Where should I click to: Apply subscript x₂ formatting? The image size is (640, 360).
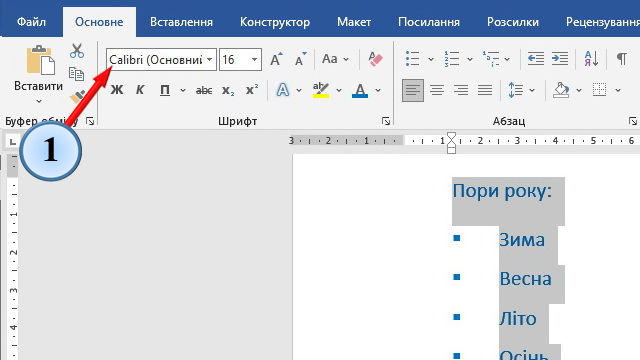point(228,90)
